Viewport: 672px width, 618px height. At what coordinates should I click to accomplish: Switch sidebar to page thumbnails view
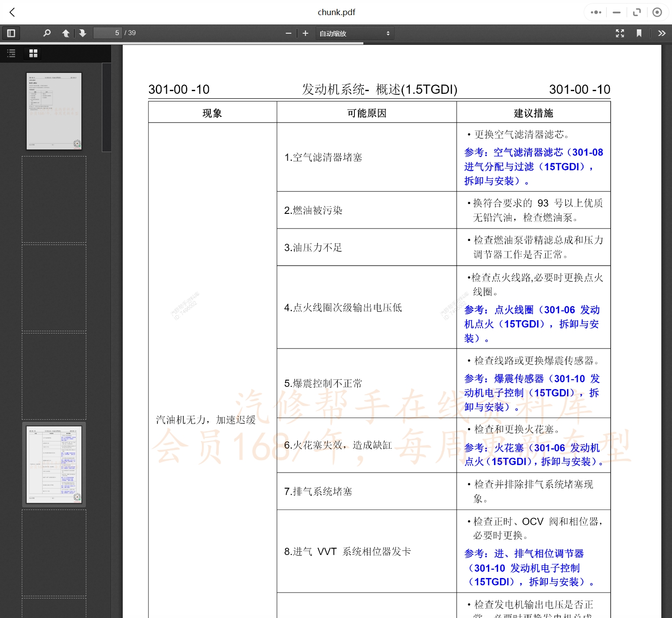(x=32, y=53)
